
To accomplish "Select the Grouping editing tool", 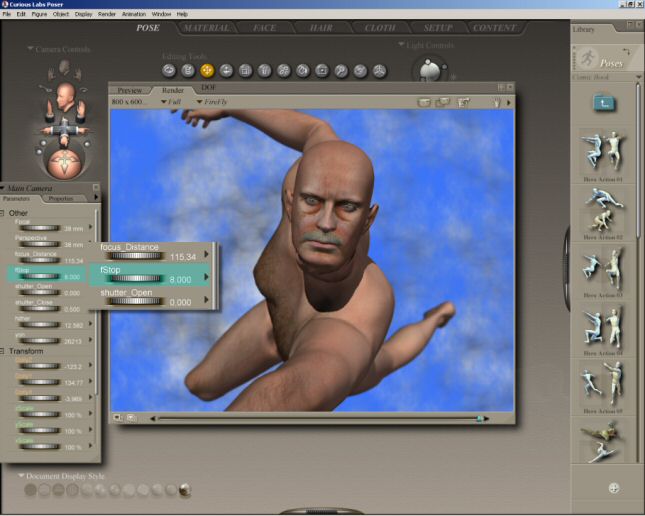I will 322,71.
